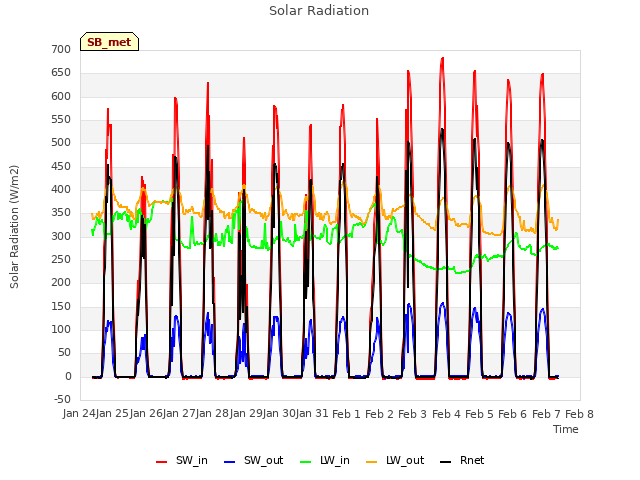Click the Feb 8 x-axis label
640x480 pixels.
click(579, 414)
